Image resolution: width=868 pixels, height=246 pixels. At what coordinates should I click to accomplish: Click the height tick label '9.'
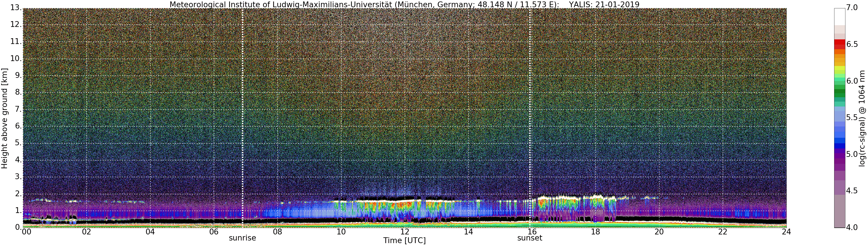[18, 75]
